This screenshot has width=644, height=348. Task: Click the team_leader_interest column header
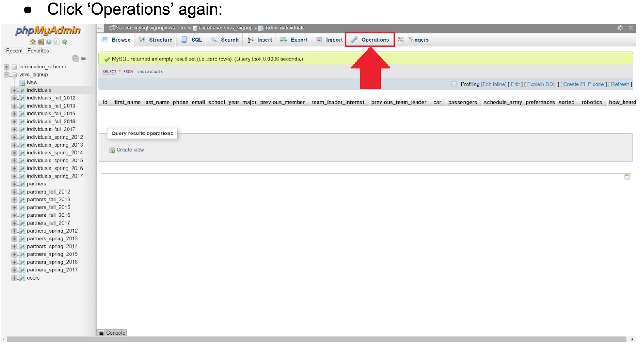tap(338, 102)
